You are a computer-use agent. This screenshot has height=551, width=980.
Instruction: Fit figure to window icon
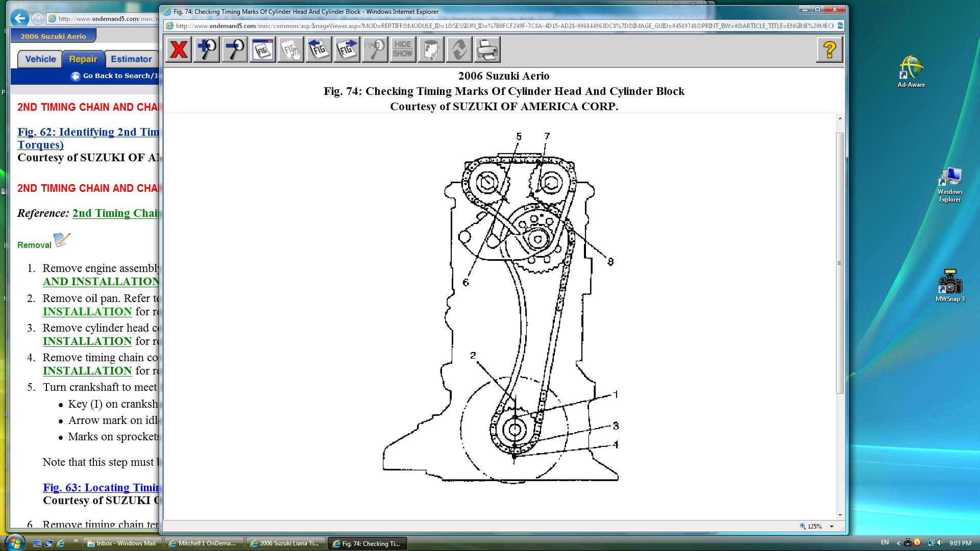[263, 50]
